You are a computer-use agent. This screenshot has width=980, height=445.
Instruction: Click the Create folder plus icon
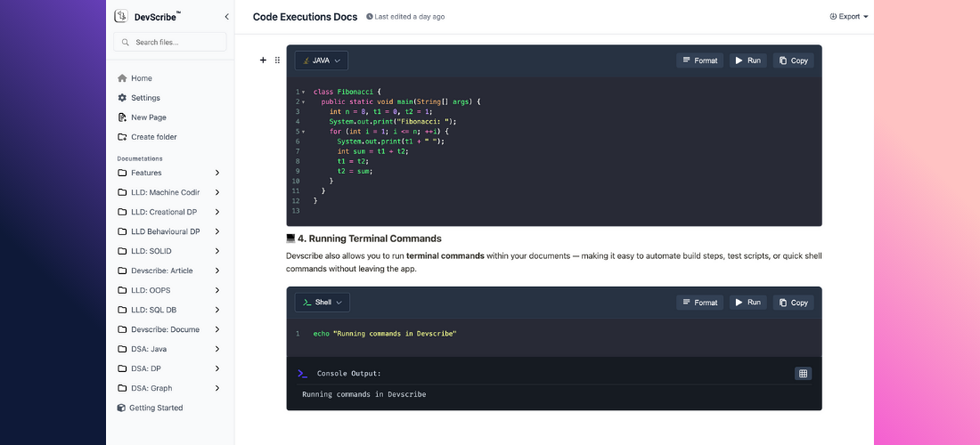(122, 137)
